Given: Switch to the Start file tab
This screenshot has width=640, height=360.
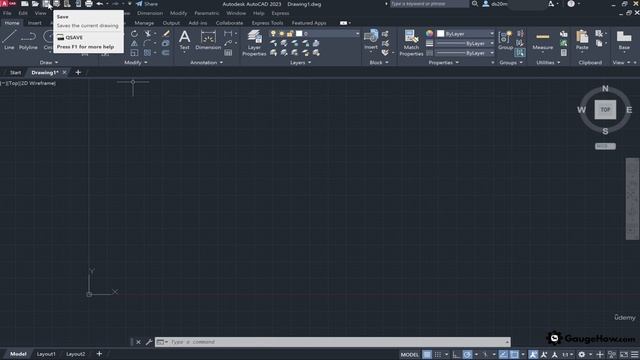Looking at the screenshot, I should [16, 72].
